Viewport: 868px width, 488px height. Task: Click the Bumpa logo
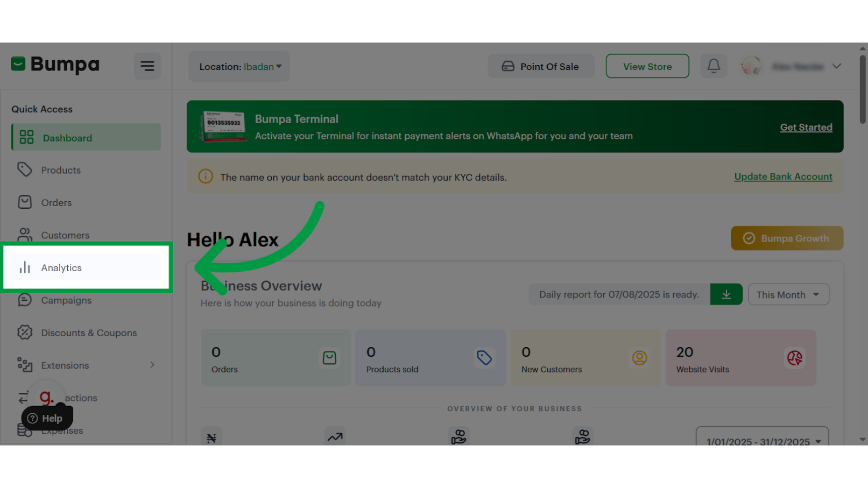click(x=55, y=65)
